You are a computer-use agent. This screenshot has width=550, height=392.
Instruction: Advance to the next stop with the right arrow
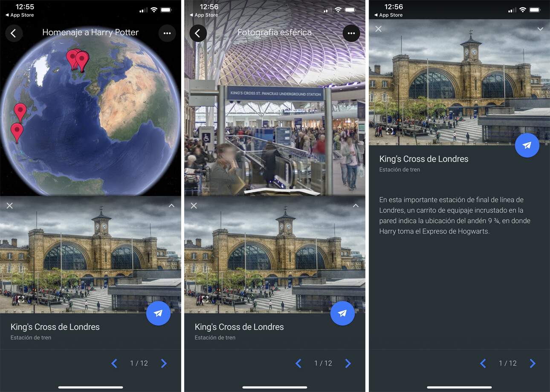click(164, 363)
